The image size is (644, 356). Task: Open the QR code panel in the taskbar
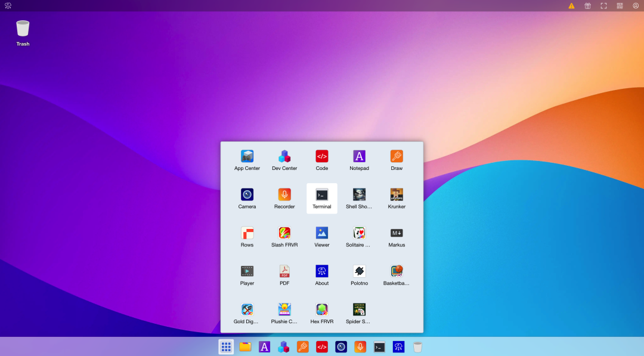(620, 5)
